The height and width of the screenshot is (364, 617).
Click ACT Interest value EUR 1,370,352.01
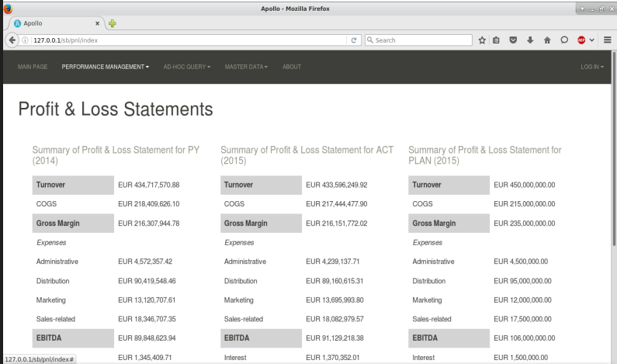pos(333,357)
